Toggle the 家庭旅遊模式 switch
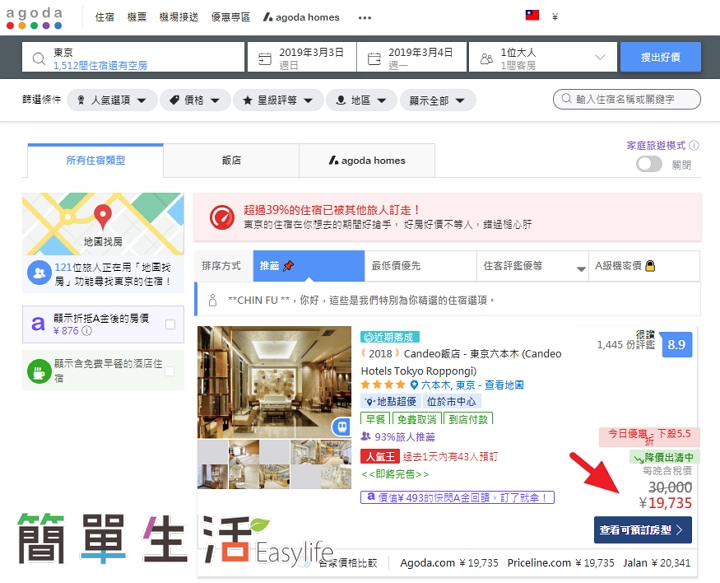720x583 pixels. tap(649, 164)
